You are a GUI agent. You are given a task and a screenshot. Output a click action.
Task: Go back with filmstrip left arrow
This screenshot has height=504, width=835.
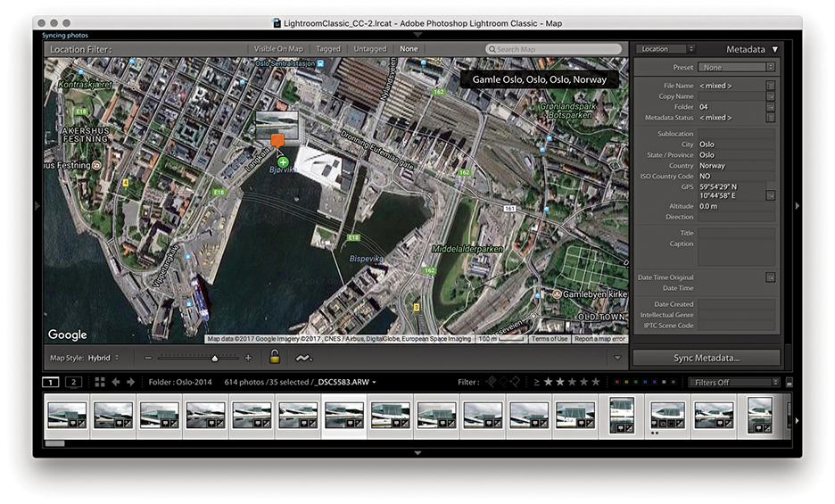116,382
